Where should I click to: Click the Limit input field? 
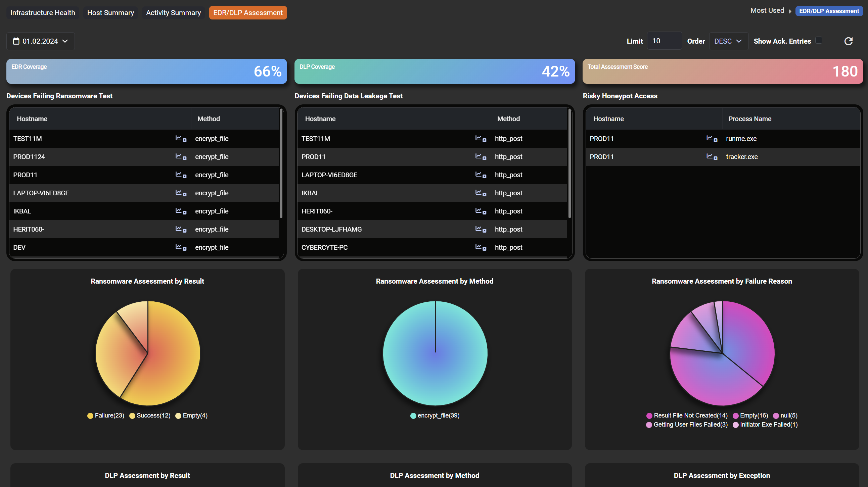(x=664, y=41)
